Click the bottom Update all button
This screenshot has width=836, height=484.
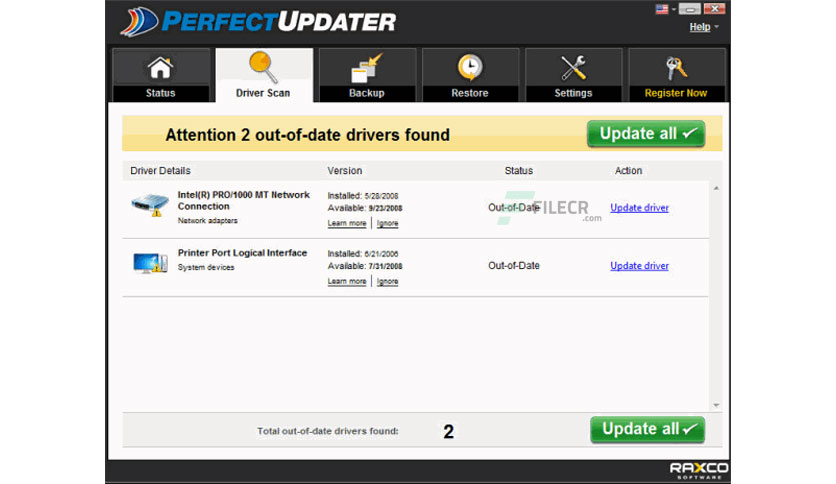(x=648, y=429)
